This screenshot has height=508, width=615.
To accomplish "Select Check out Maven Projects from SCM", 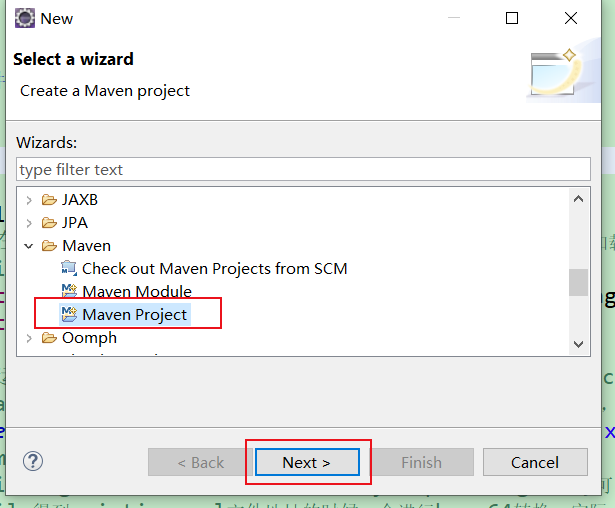I will [214, 269].
